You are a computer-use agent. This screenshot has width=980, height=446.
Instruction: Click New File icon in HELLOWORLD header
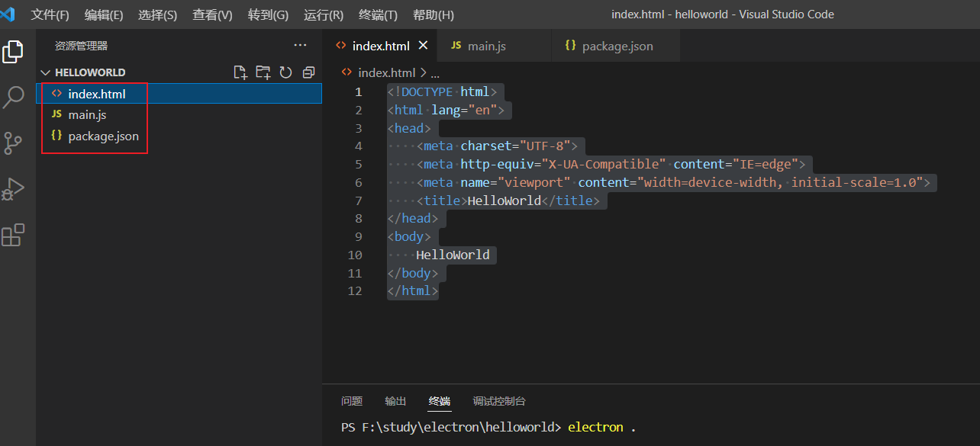click(x=240, y=72)
